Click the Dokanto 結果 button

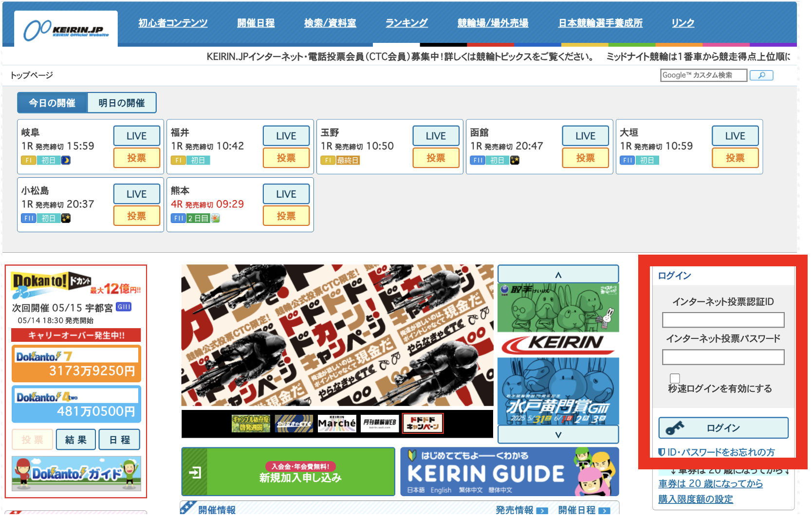(x=76, y=440)
